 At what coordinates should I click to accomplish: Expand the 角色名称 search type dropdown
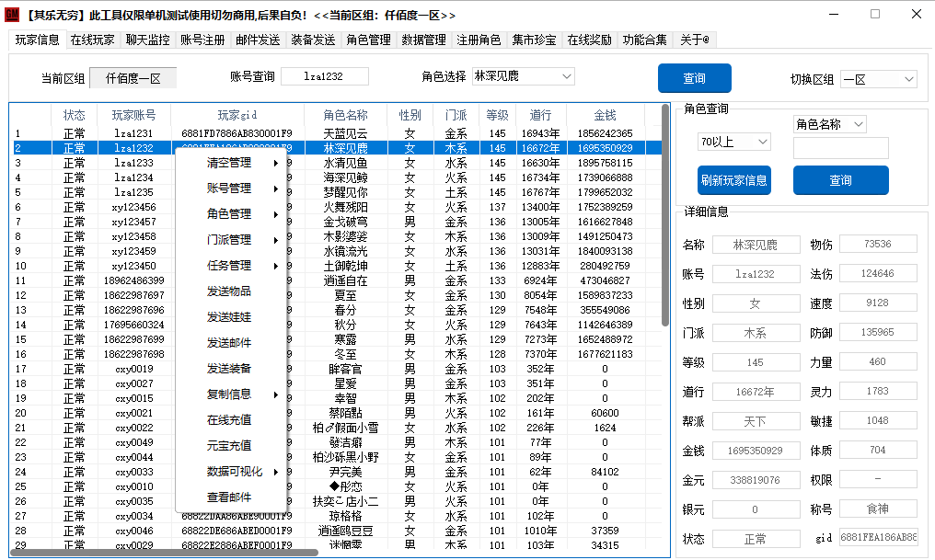click(x=829, y=124)
